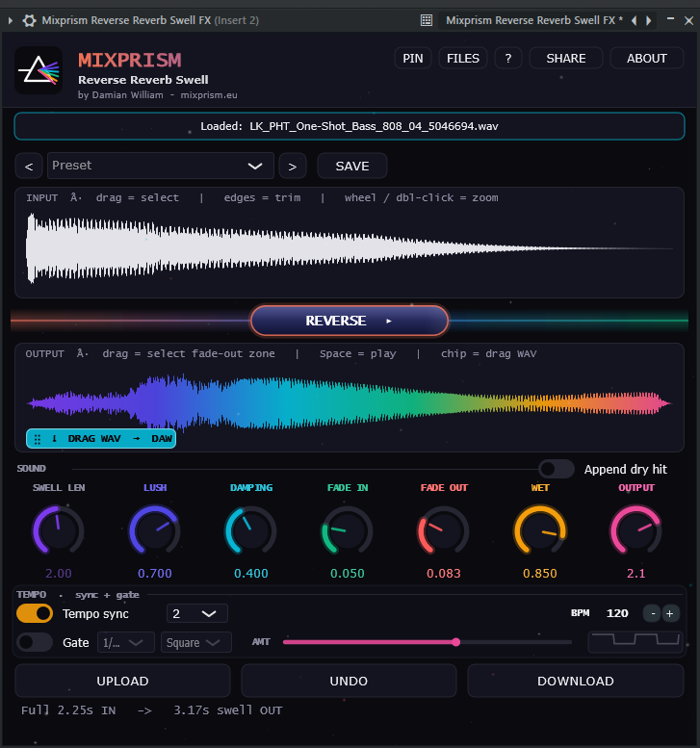Screen dimensions: 700x748
Task: Click the 0.850 wet value
Action: (x=540, y=573)
